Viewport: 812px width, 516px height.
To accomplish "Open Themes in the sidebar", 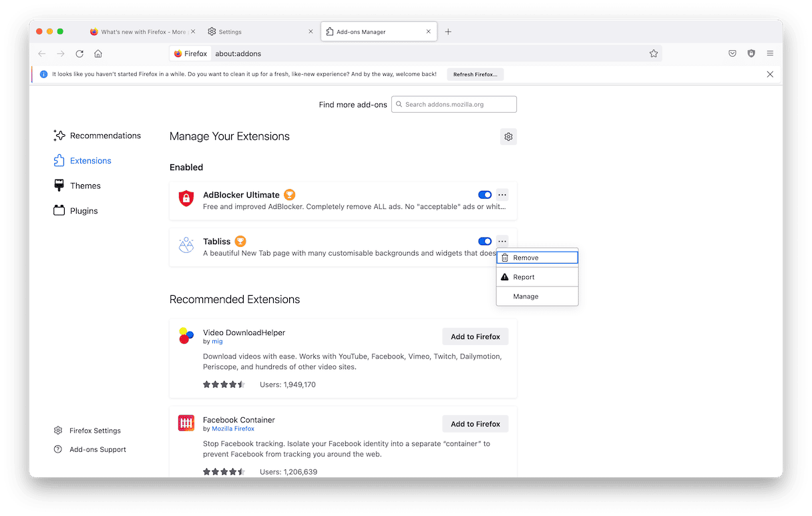I will coord(77,186).
